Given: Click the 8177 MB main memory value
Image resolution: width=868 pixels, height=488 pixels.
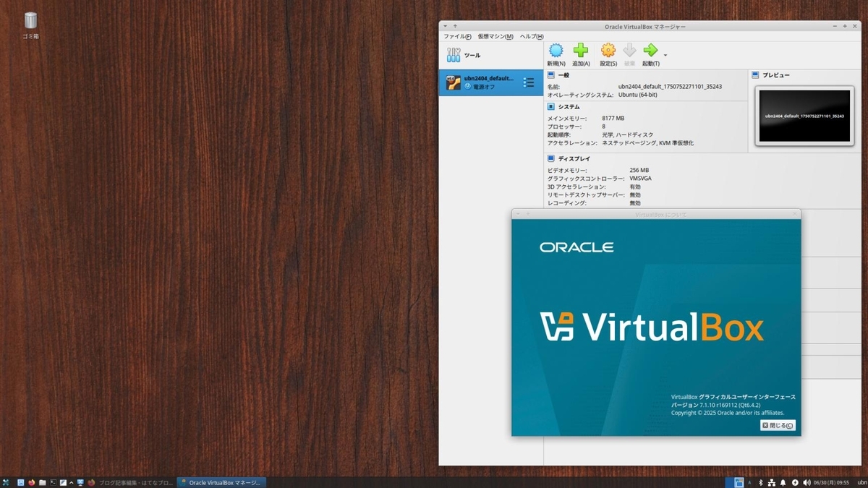Looking at the screenshot, I should click(x=613, y=118).
